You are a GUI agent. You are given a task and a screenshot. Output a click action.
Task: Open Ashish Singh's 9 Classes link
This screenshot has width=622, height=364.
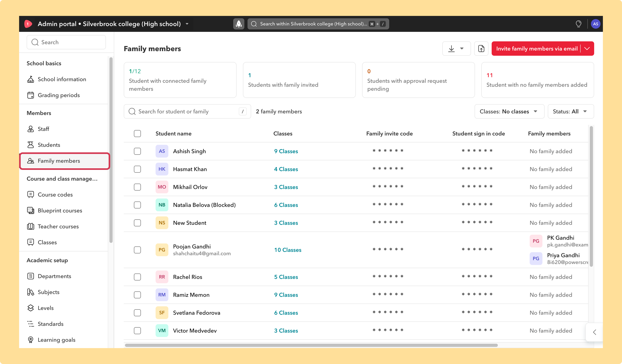pos(286,151)
